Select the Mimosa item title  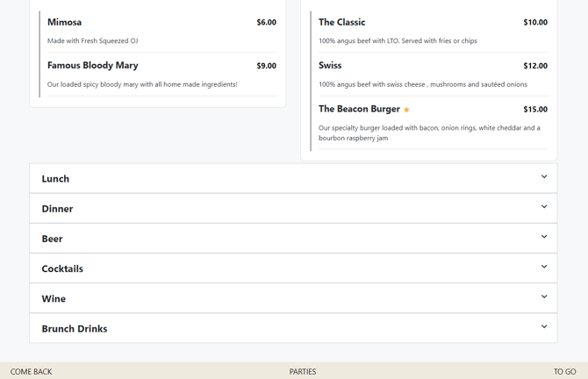pyautogui.click(x=64, y=22)
